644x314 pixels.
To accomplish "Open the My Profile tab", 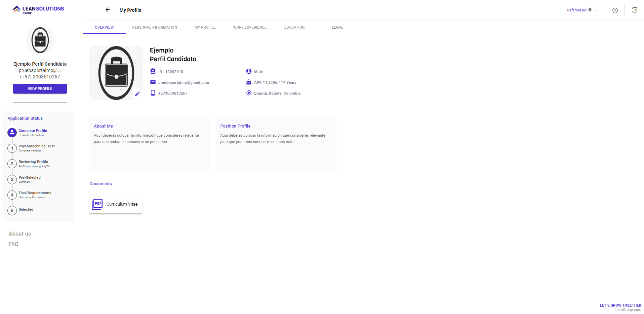I will [x=205, y=27].
